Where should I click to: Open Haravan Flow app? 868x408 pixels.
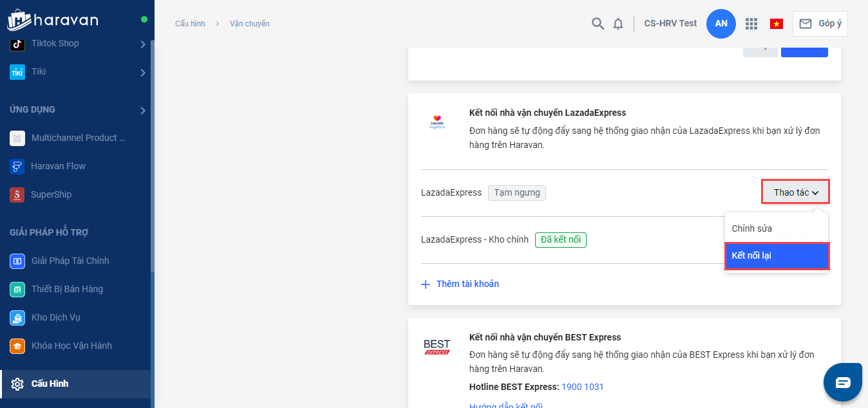coord(58,166)
